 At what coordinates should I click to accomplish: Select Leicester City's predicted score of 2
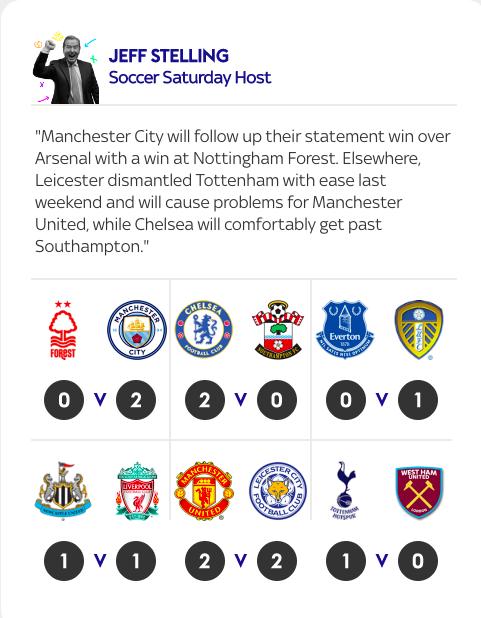pos(277,560)
